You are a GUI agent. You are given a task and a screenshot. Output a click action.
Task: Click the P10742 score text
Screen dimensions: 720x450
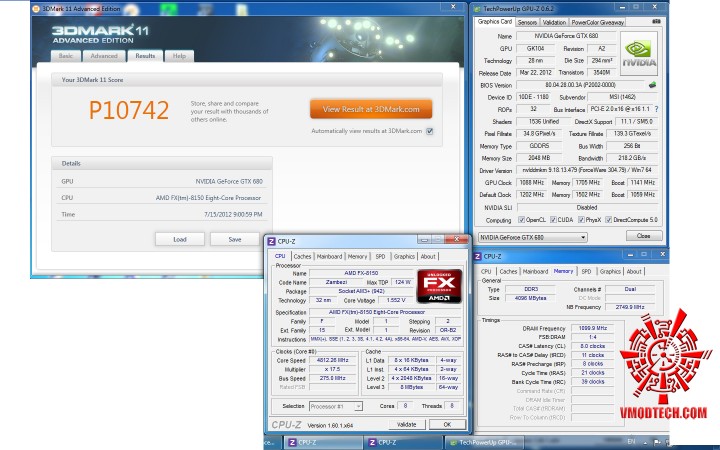pyautogui.click(x=129, y=110)
